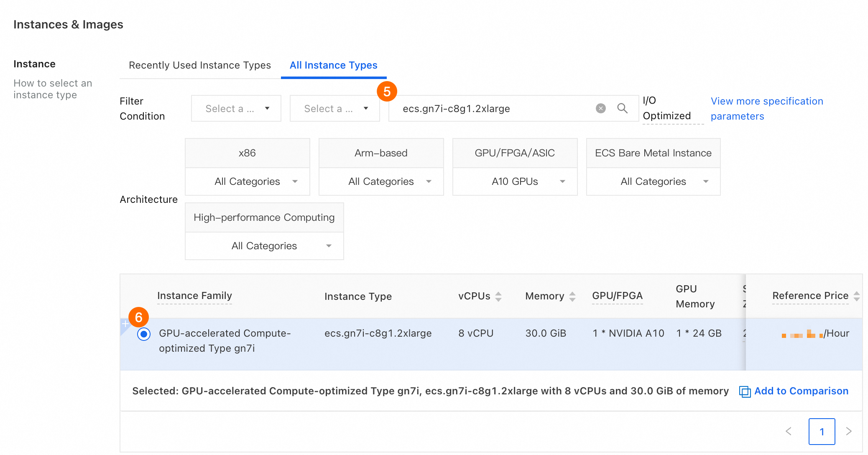Screen dimensions: 868x455
Task: Switch to Recently Used Instance Types tab
Action: coord(199,65)
